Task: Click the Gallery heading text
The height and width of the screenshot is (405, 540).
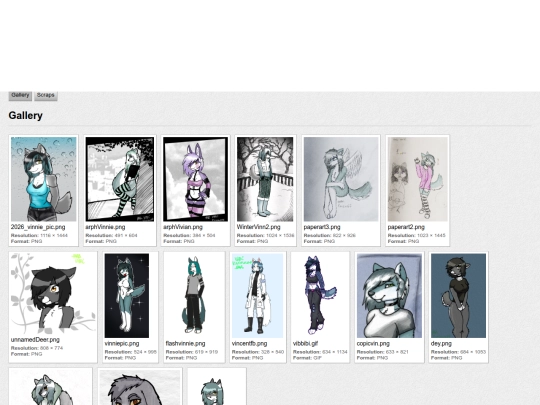Action: pyautogui.click(x=25, y=115)
